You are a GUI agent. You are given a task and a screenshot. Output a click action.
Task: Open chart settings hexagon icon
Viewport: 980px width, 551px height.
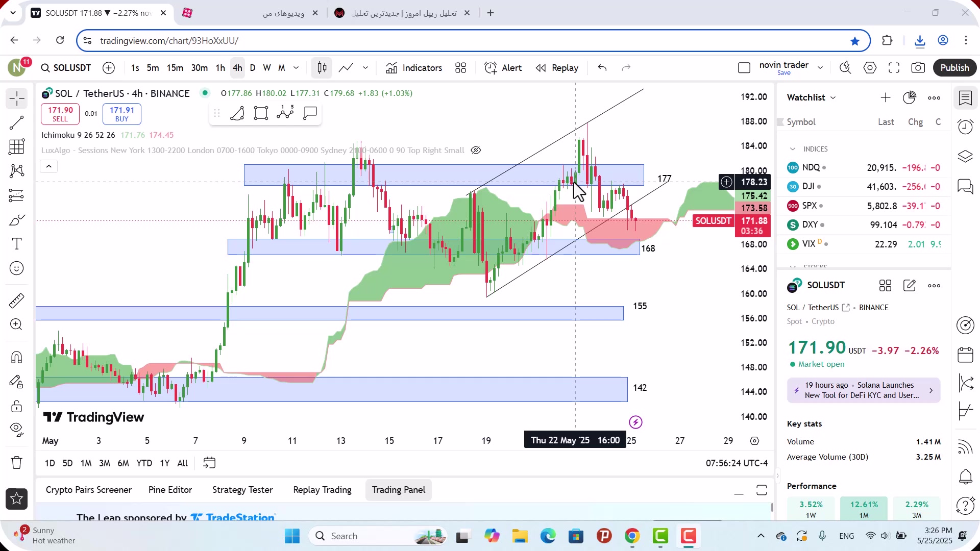tap(870, 68)
